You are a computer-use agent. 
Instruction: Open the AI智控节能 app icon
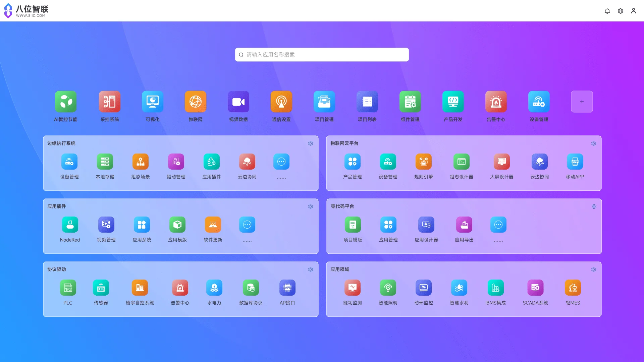pos(66,102)
